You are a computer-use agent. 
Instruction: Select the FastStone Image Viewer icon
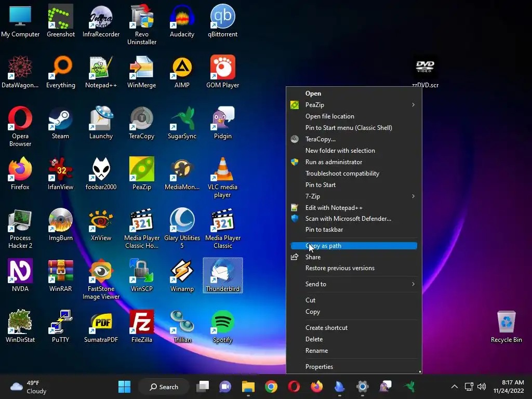coord(101,279)
